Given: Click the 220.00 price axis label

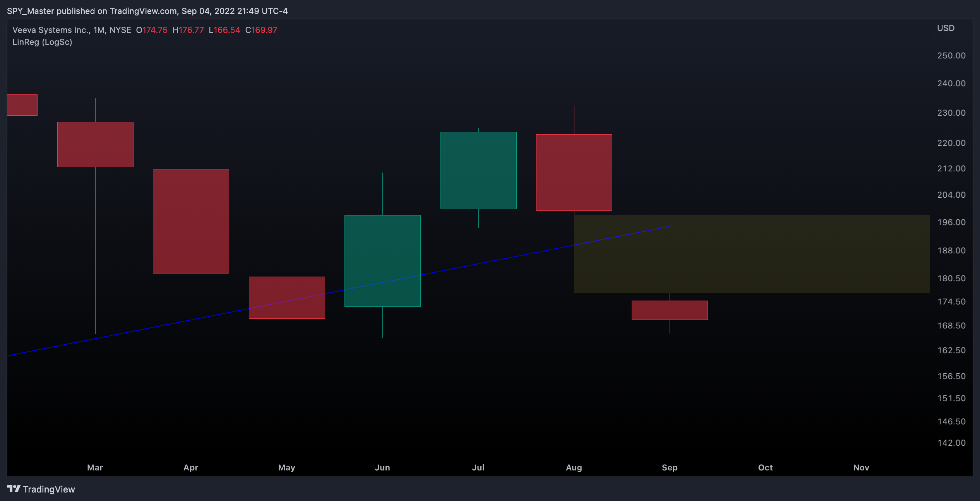Looking at the screenshot, I should pyautogui.click(x=951, y=143).
